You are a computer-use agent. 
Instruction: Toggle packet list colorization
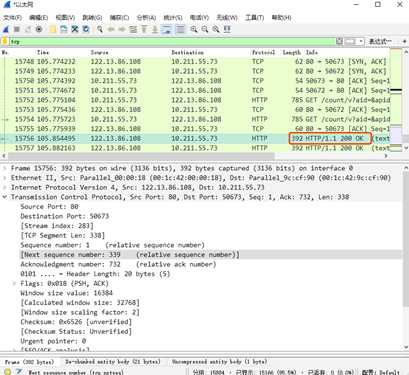click(x=180, y=30)
